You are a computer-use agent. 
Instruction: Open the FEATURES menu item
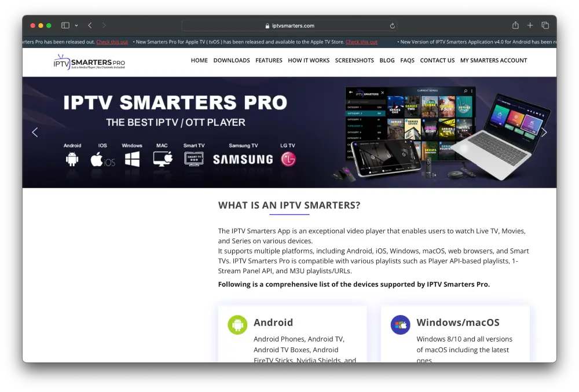[269, 60]
